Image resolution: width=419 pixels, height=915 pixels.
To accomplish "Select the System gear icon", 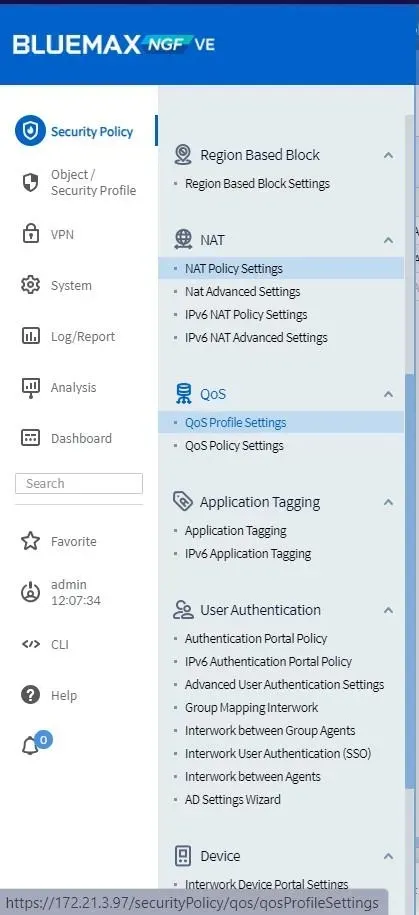I will 30,285.
